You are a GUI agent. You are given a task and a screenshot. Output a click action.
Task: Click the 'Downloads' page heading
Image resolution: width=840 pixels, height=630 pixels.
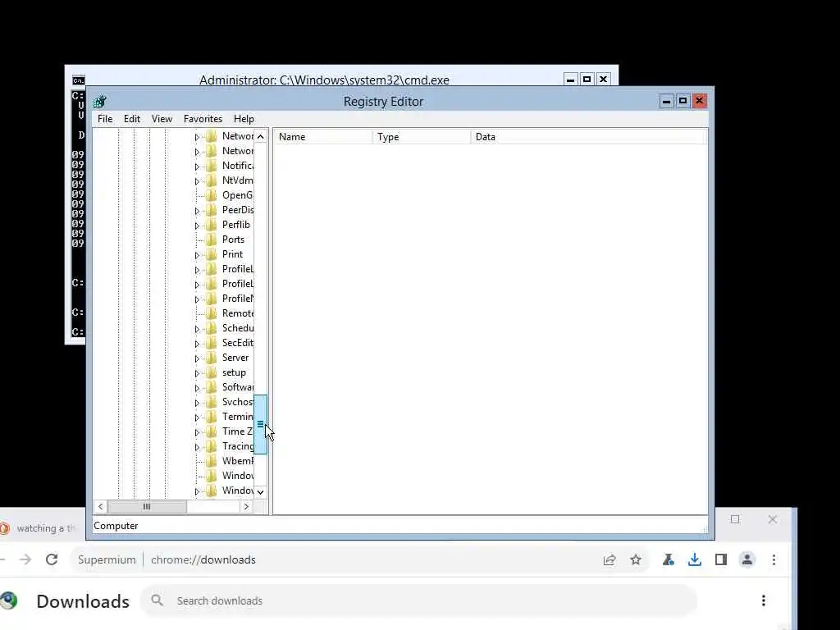coord(83,601)
